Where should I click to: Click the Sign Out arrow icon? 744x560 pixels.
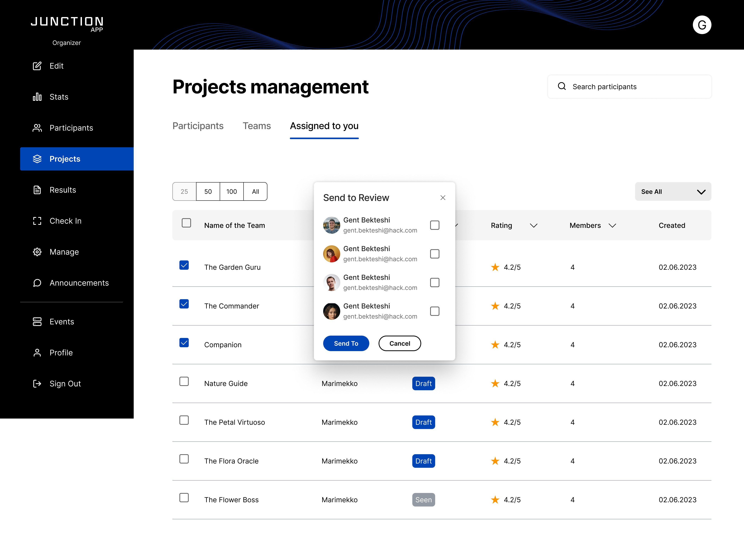pos(37,384)
